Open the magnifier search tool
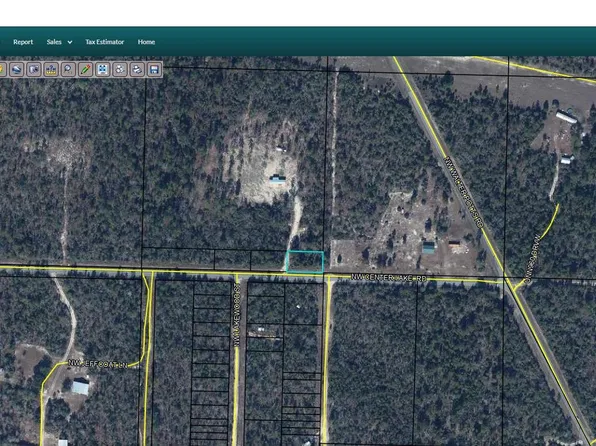The height and width of the screenshot is (446, 596). coord(68,69)
